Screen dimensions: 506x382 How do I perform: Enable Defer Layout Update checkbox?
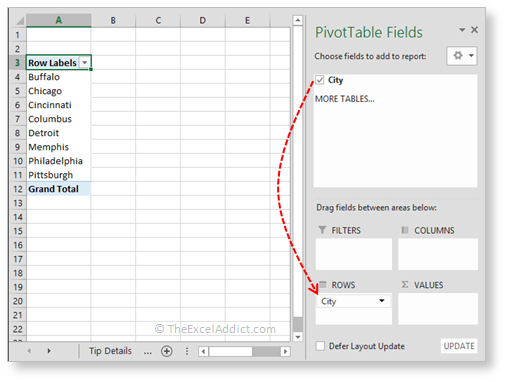point(320,346)
